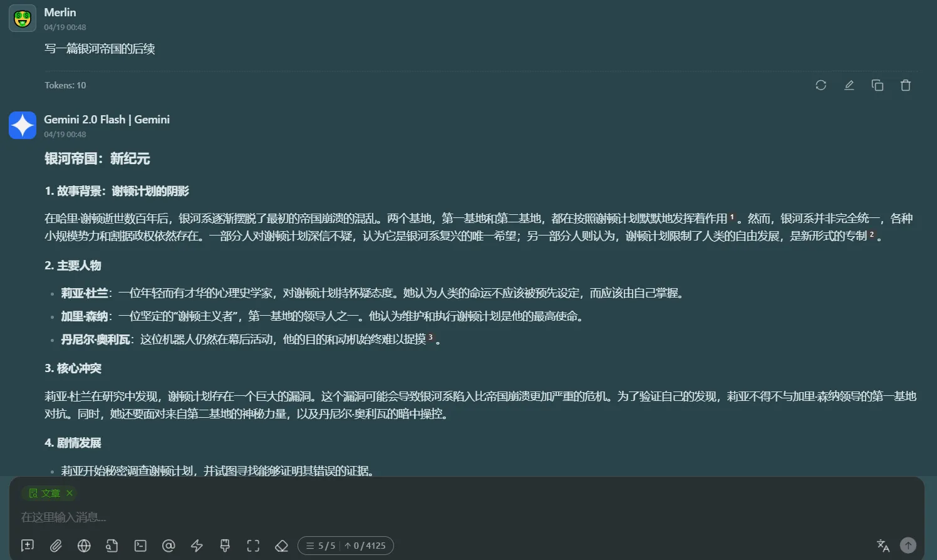Image resolution: width=937 pixels, height=560 pixels.
Task: Copy the Merlin message text
Action: pos(877,85)
